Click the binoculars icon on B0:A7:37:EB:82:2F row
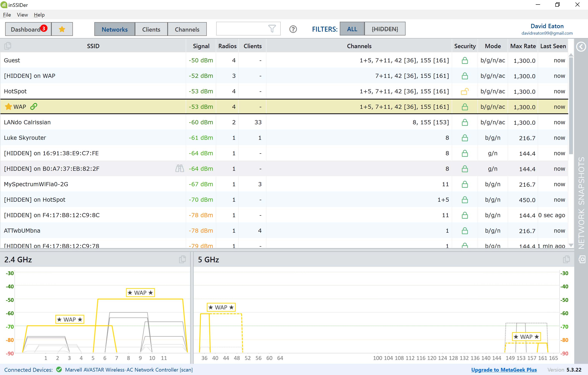Screen dimensions: 588x375 pos(179,168)
